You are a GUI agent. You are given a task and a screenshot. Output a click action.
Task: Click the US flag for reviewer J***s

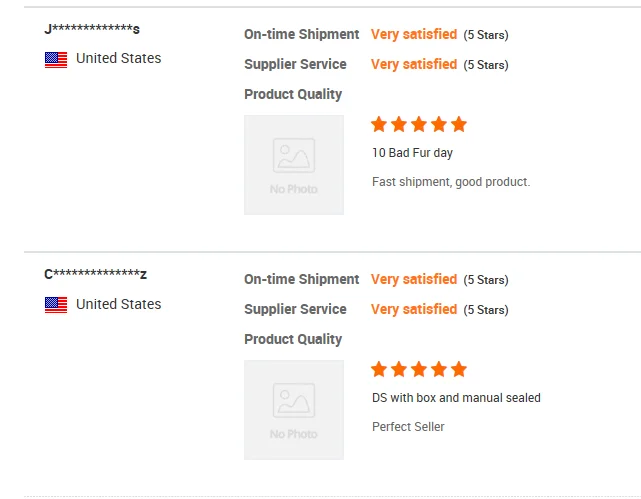tap(56, 60)
